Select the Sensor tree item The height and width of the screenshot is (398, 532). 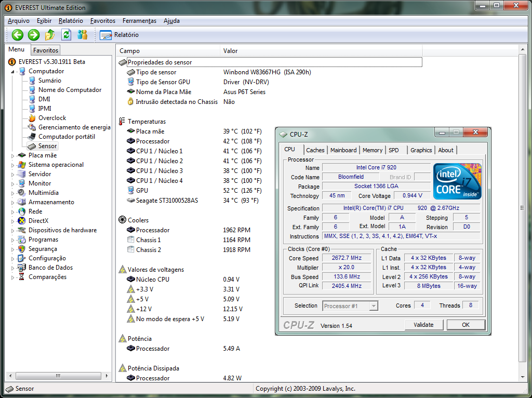pos(47,146)
